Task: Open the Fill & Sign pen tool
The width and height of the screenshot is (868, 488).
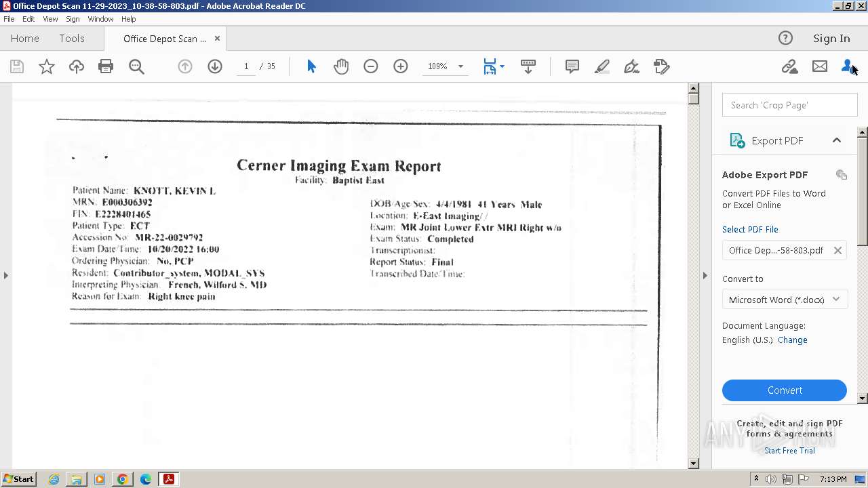Action: (x=631, y=66)
